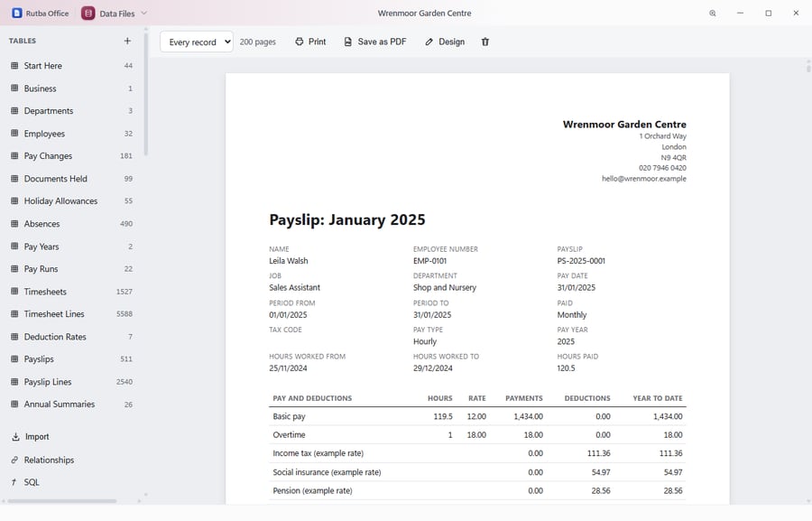Click the Documents Held table icon
The image size is (812, 521).
(x=14, y=179)
